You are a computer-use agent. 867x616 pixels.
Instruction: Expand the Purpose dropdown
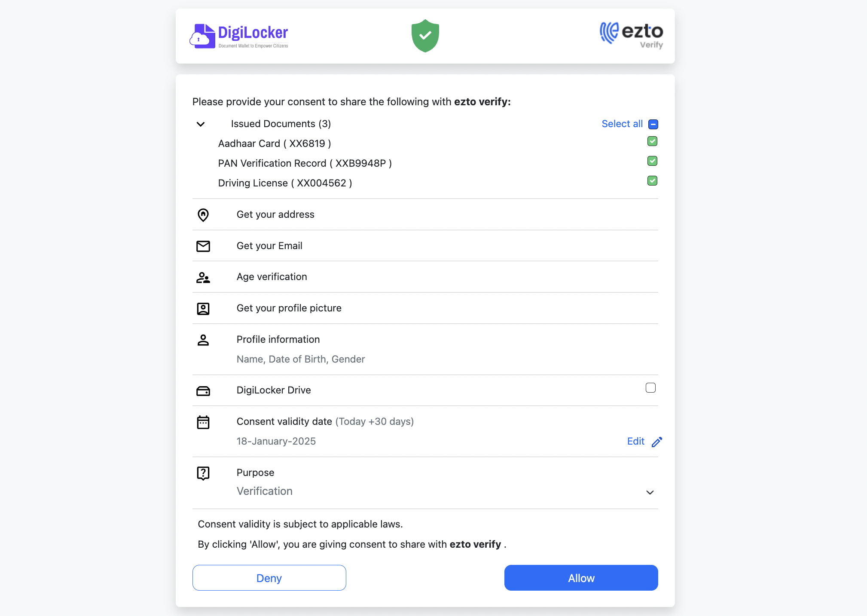click(650, 492)
